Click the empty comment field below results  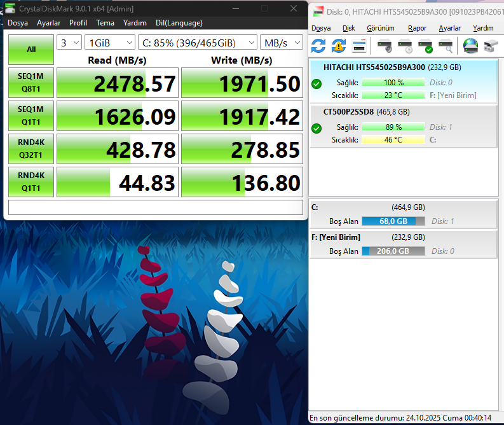point(156,207)
